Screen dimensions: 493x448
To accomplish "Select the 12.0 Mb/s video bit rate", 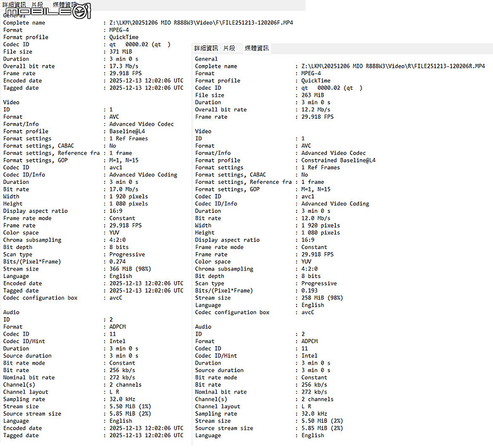I will (315, 218).
